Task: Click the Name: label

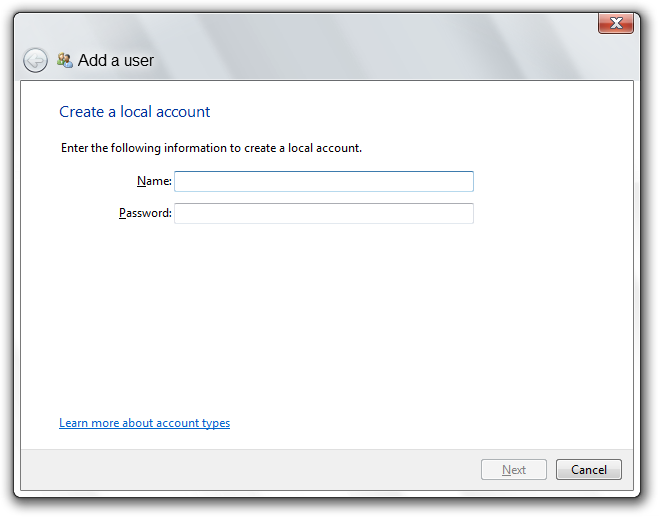Action: tap(154, 181)
